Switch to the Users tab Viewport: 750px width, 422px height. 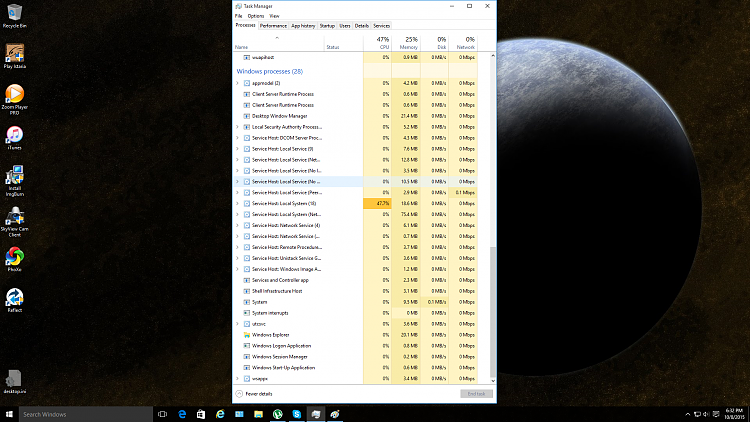[x=345, y=26]
